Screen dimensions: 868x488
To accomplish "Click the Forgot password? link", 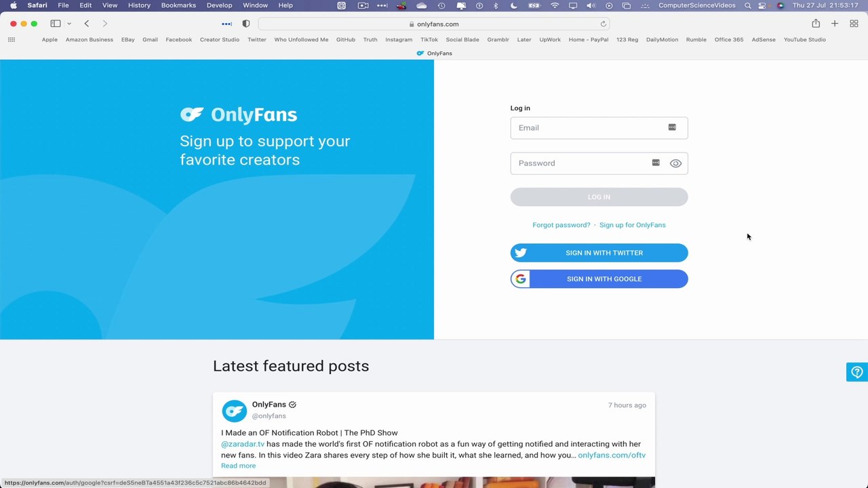I will click(x=561, y=225).
